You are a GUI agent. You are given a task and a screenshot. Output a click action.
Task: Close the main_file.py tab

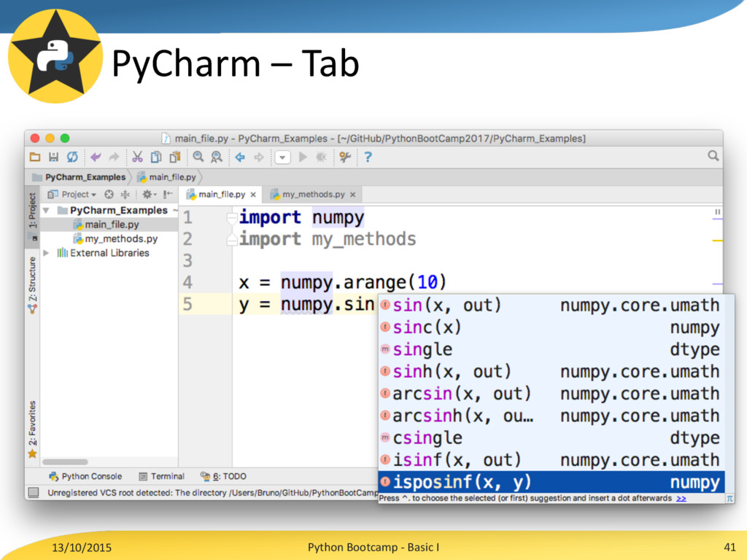(253, 194)
